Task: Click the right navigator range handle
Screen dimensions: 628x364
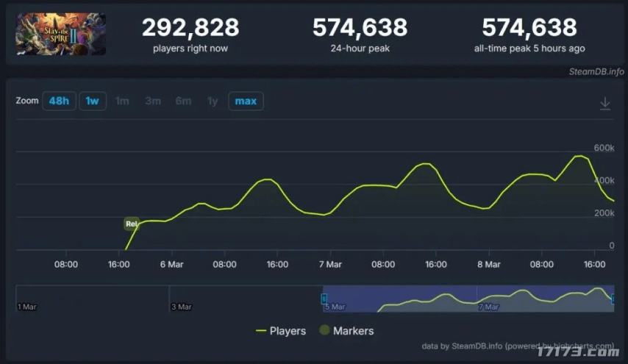Action: (613, 297)
